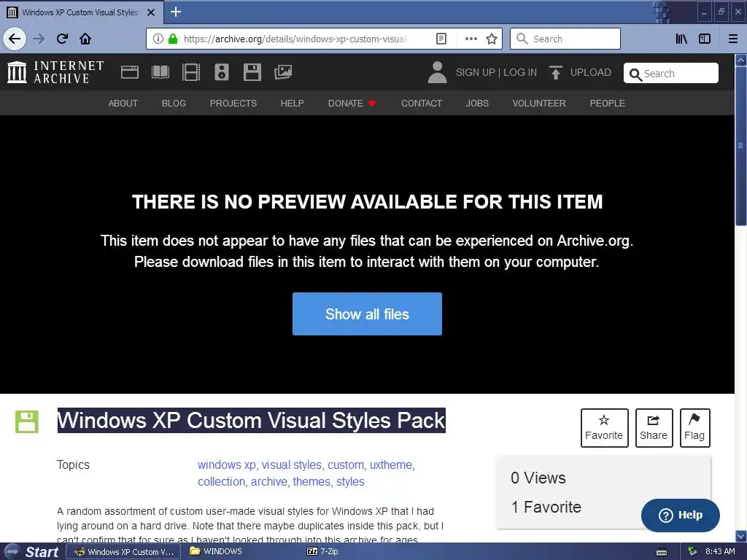Switch to the WINDOWS folder taskbar item
This screenshot has width=747, height=560.
216,551
